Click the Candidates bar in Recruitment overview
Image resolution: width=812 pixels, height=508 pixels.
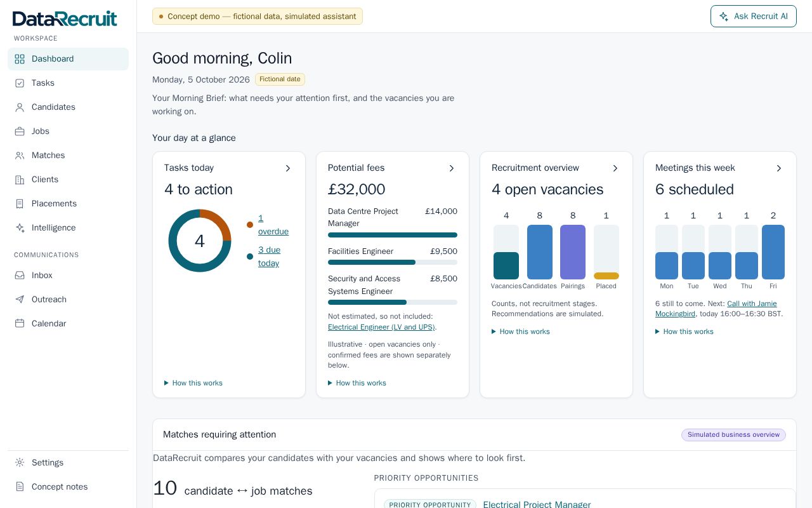[x=540, y=252]
